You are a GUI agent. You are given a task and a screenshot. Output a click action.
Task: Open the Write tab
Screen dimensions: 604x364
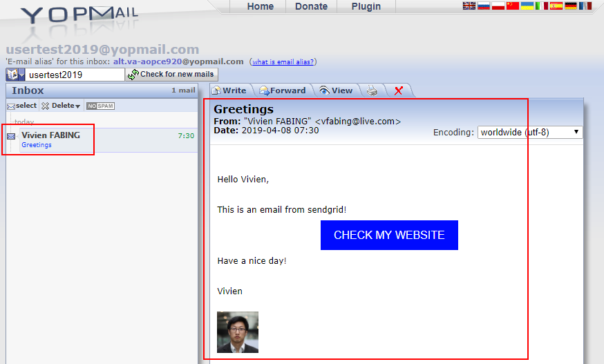[x=229, y=90]
